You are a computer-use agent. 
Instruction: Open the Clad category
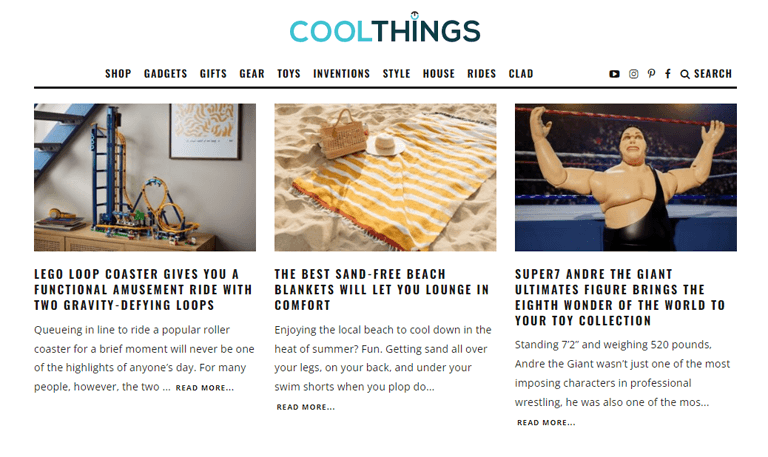click(x=521, y=73)
